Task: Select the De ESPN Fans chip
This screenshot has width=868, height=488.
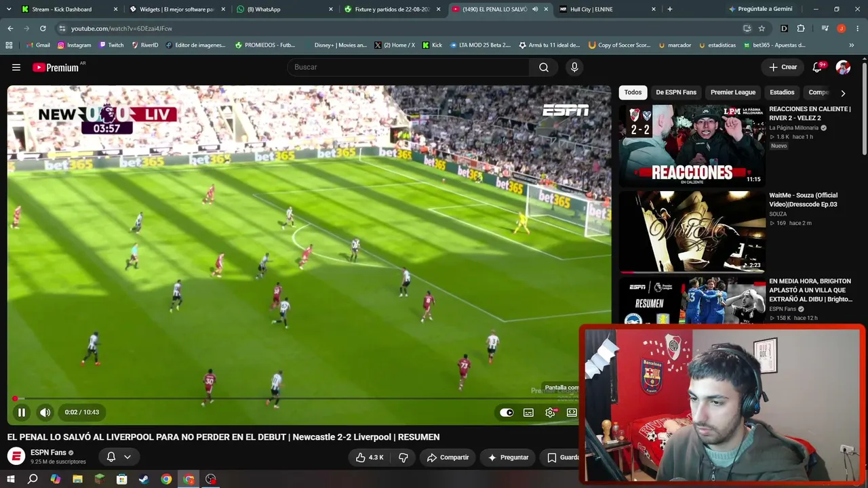Action: [676, 92]
